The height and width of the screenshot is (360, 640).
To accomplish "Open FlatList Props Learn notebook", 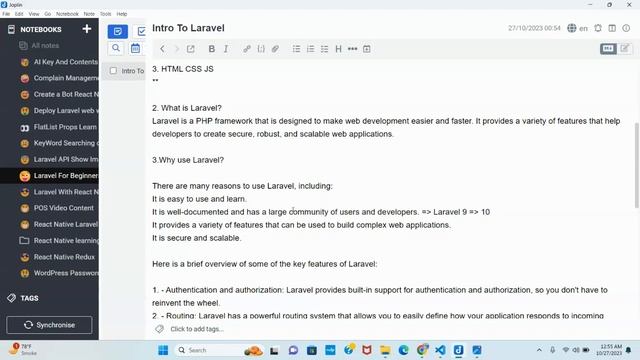I will click(49, 127).
